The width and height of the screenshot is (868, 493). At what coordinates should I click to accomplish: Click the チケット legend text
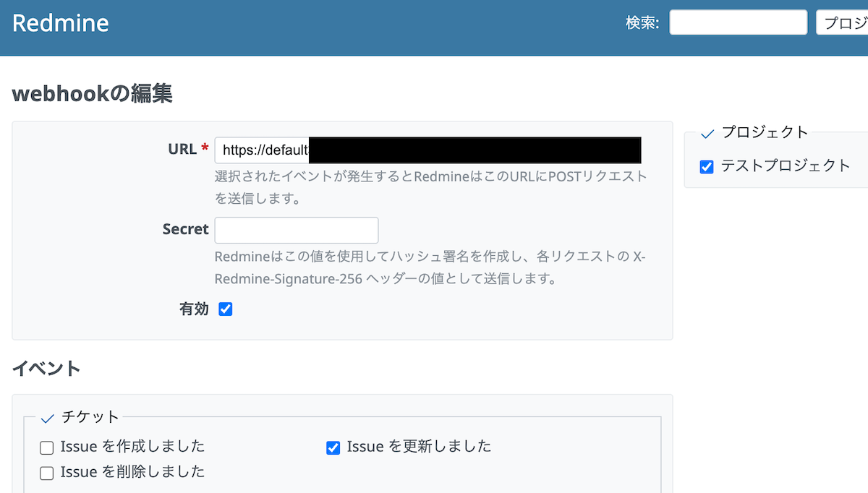pyautogui.click(x=90, y=416)
